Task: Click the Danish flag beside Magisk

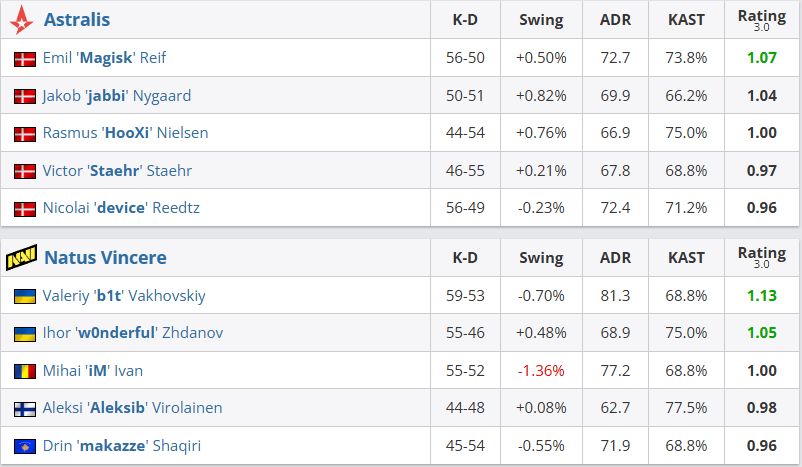Action: tap(25, 59)
